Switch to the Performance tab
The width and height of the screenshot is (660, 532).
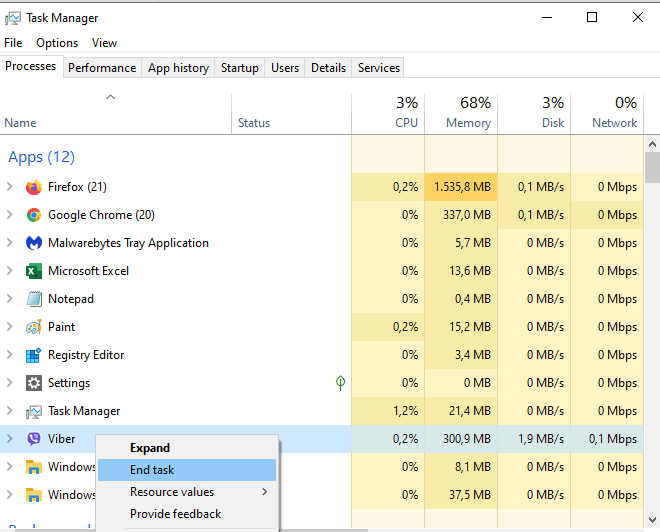tap(102, 68)
